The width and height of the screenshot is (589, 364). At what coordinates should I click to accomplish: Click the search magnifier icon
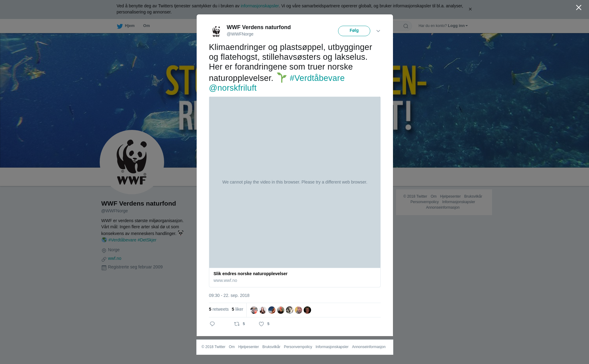pos(406,26)
